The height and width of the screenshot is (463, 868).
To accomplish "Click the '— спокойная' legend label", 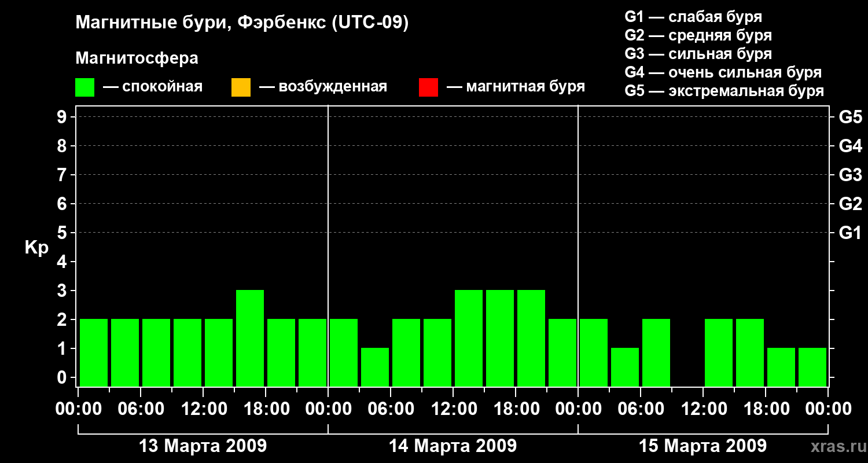I will 152,87.
